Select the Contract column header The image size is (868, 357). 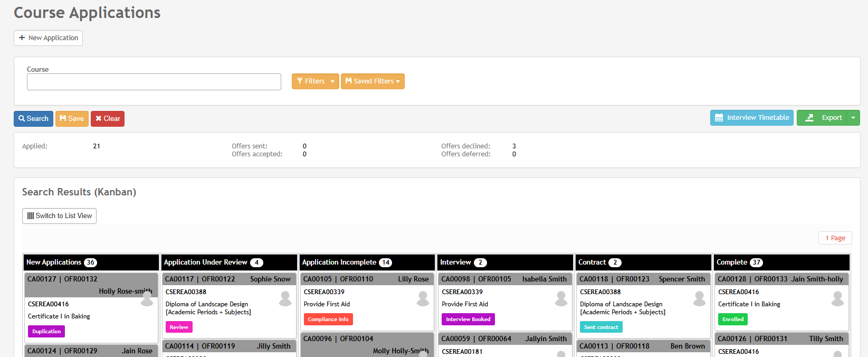pos(644,262)
